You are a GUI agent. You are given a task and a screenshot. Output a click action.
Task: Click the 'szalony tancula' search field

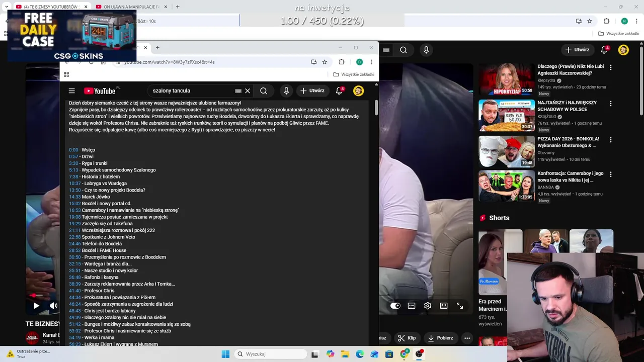pyautogui.click(x=191, y=91)
